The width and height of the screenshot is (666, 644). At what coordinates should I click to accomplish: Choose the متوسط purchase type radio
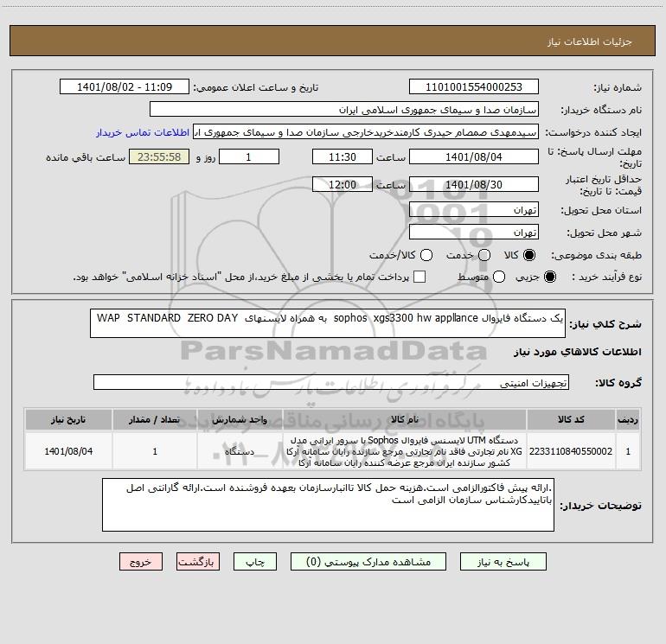pyautogui.click(x=499, y=277)
